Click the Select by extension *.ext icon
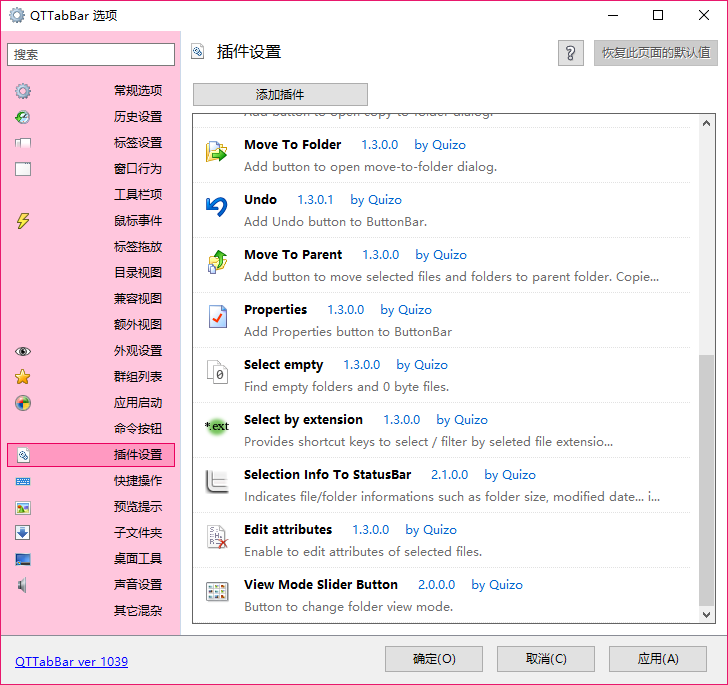Screen dimensions: 728x685 click(x=217, y=426)
